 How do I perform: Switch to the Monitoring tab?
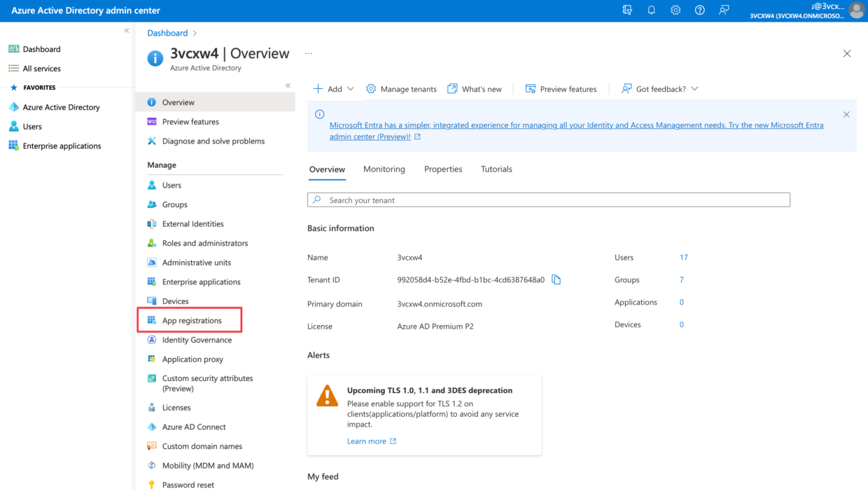point(384,169)
